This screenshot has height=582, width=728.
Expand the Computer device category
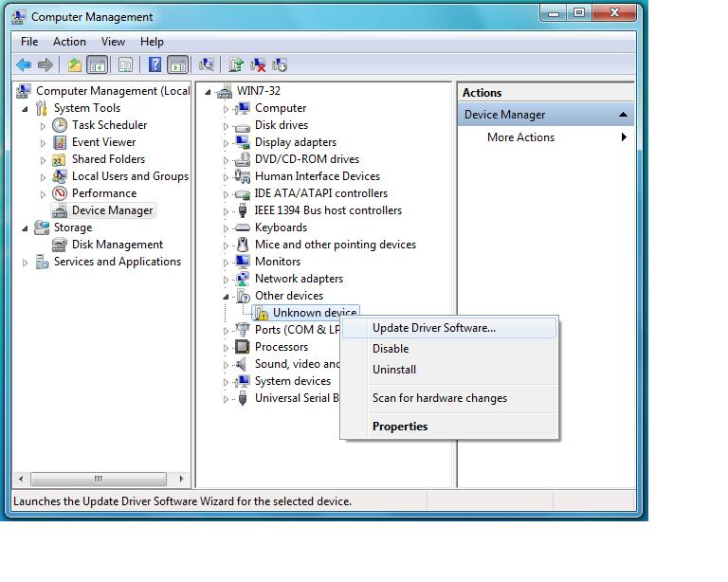[226, 109]
